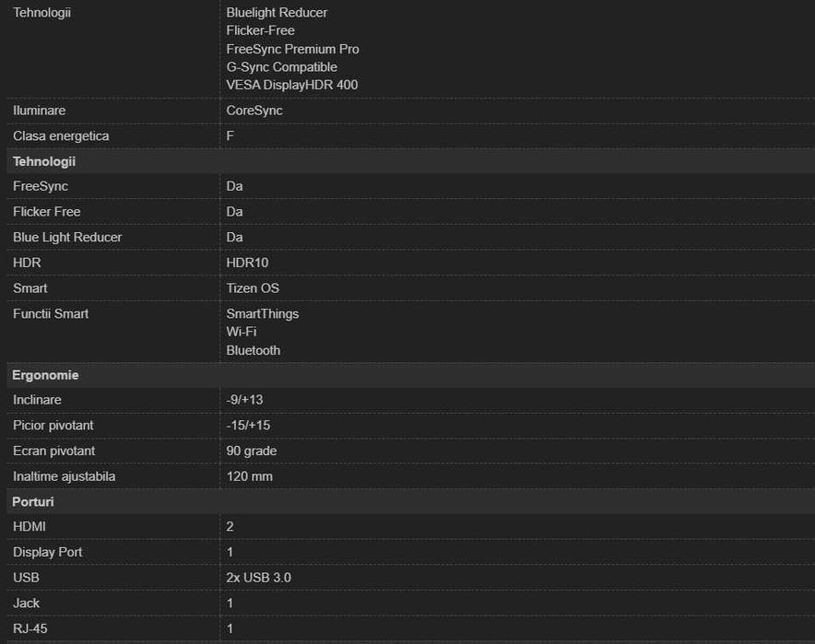Select the '2' value in the HDMI row

tap(230, 527)
